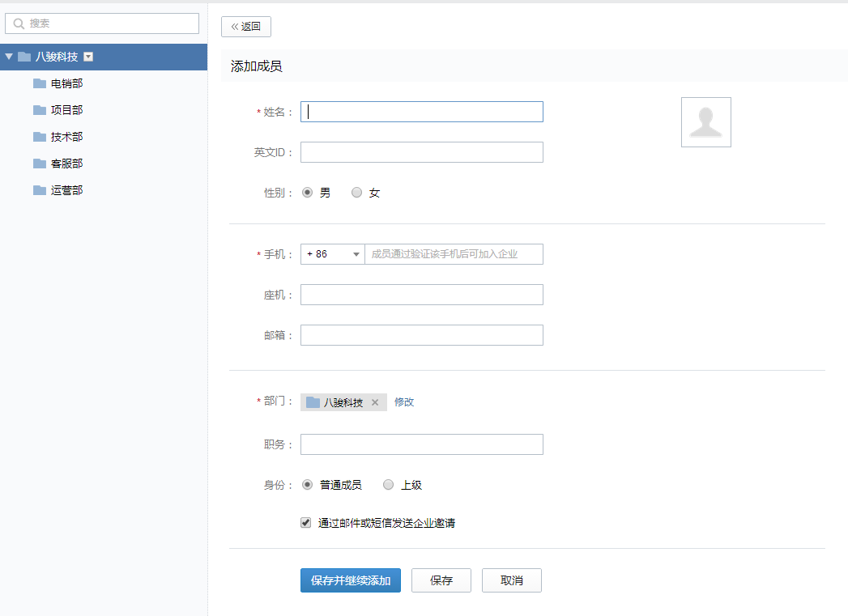Viewport: 848px width, 616px height.
Task: Select the 女 gender radio button
Action: (x=356, y=193)
